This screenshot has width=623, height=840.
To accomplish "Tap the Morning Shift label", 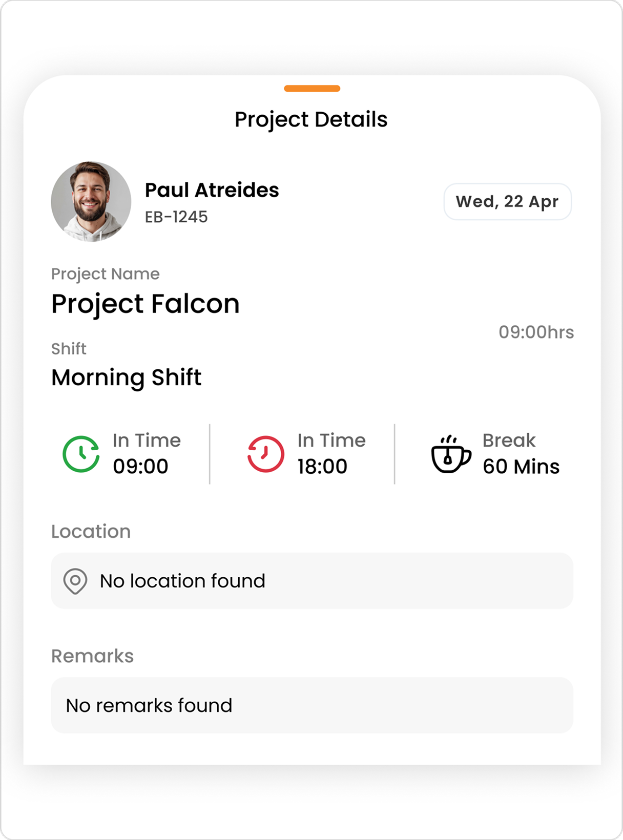I will pos(127,377).
